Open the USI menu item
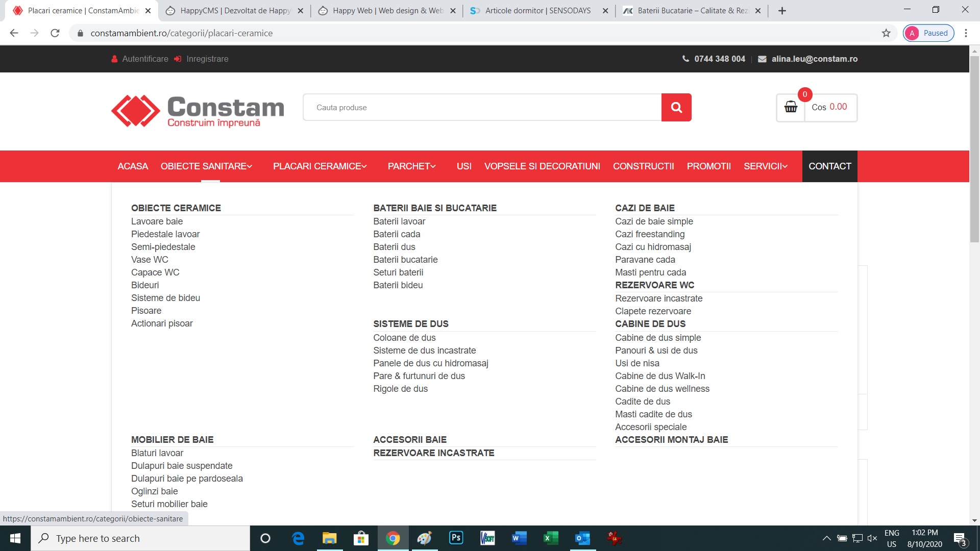Screen dimensions: 980x551 pyautogui.click(x=464, y=166)
